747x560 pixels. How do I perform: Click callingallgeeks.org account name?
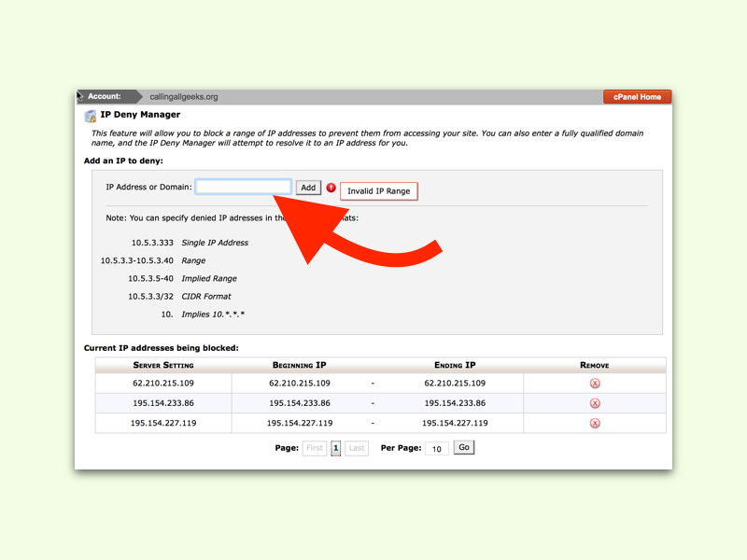tap(184, 97)
